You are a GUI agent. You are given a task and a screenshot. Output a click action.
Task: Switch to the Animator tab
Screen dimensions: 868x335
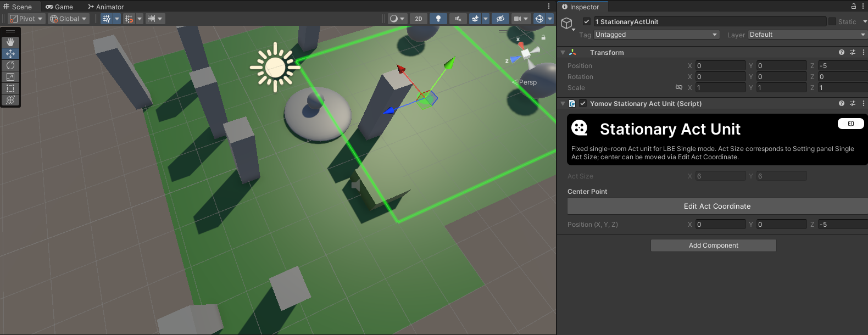pos(106,7)
